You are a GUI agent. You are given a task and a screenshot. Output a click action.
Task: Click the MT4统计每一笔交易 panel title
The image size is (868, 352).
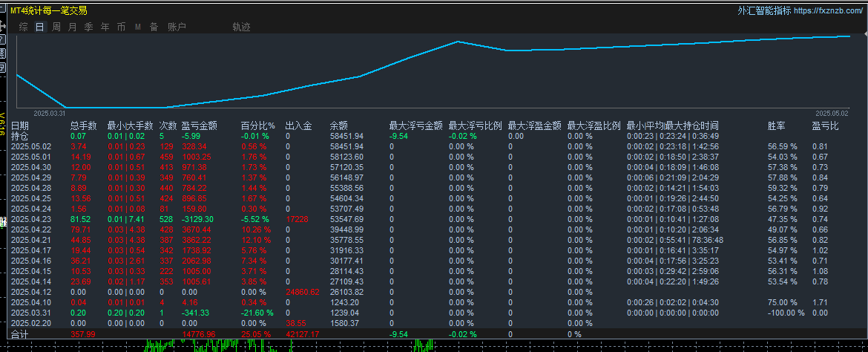(49, 10)
